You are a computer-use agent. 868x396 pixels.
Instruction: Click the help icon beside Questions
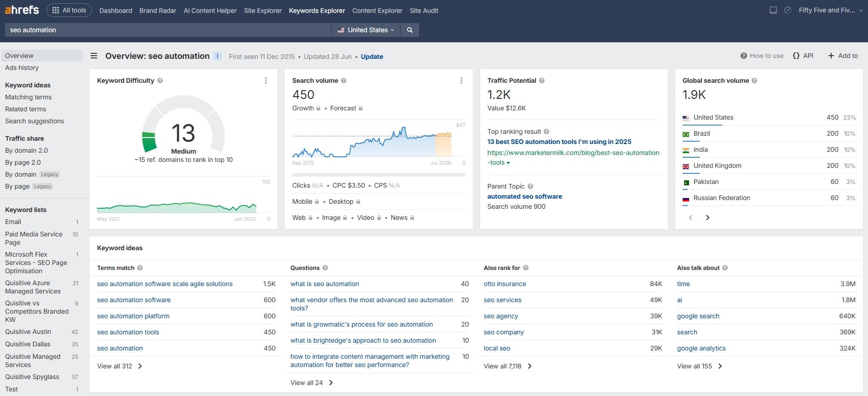point(325,268)
